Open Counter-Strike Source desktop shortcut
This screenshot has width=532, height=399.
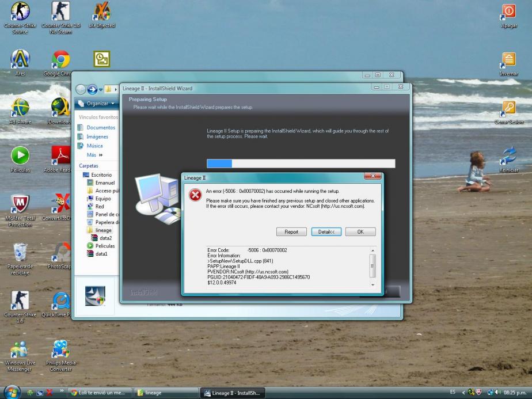click(x=20, y=18)
